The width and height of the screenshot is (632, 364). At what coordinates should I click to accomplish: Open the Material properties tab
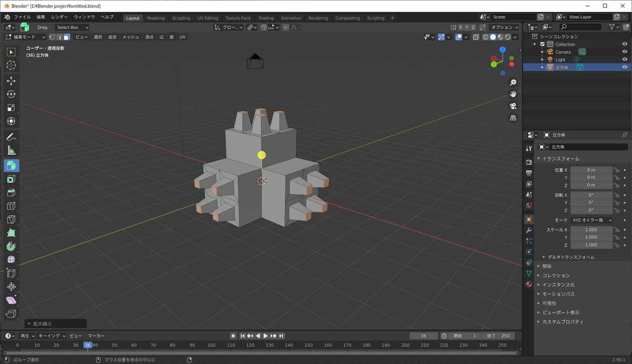click(x=529, y=285)
